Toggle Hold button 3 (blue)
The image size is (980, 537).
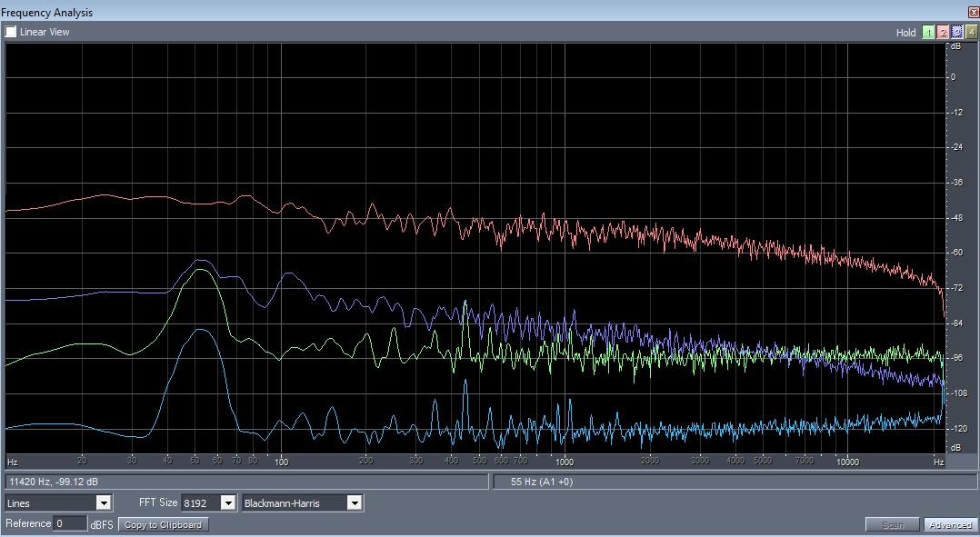click(x=957, y=33)
